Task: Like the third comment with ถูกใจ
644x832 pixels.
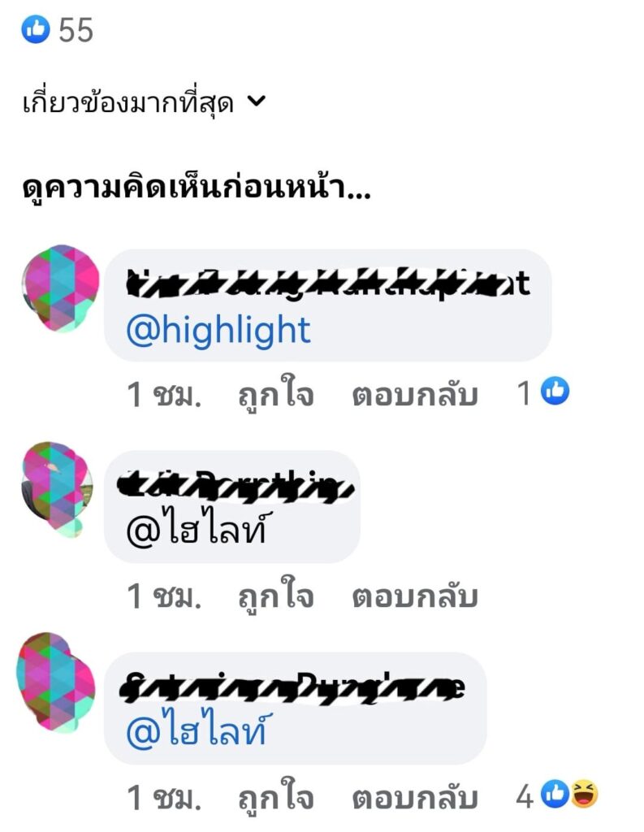Action: [276, 797]
